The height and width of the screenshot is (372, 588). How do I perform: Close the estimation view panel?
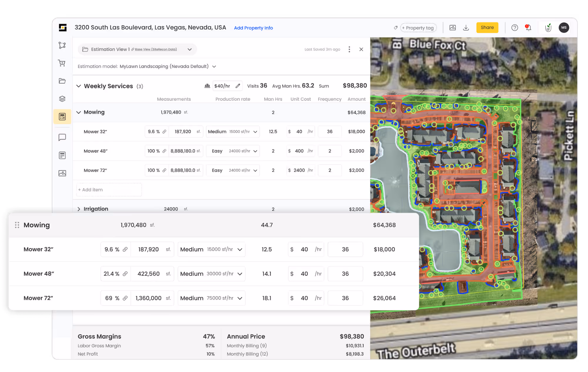[361, 49]
